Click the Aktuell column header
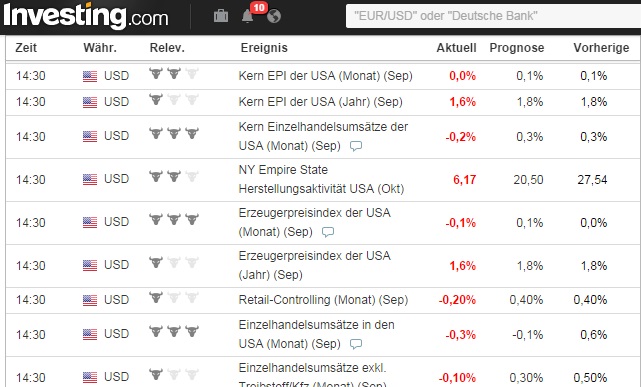The width and height of the screenshot is (641, 387). (x=456, y=48)
